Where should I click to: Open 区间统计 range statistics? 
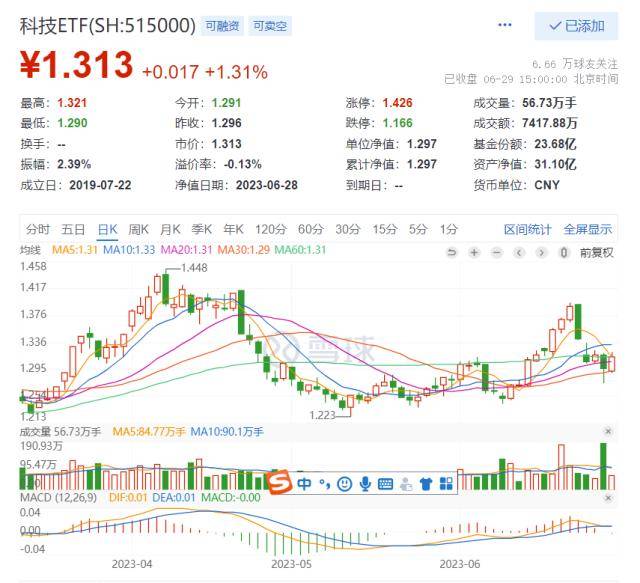tap(527, 229)
